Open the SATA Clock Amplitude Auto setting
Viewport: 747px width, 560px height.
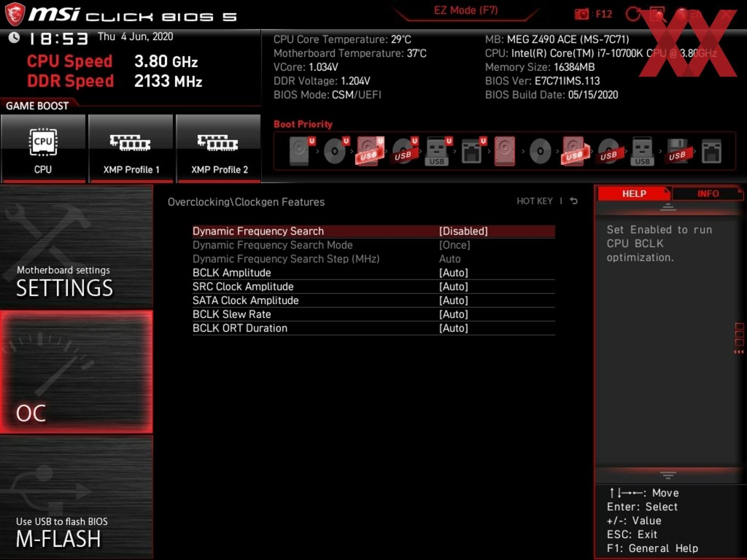click(374, 300)
